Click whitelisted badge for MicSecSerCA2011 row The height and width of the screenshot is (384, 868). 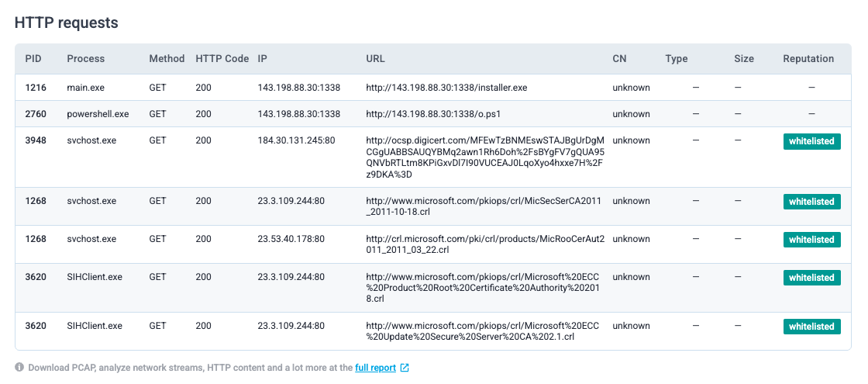811,202
